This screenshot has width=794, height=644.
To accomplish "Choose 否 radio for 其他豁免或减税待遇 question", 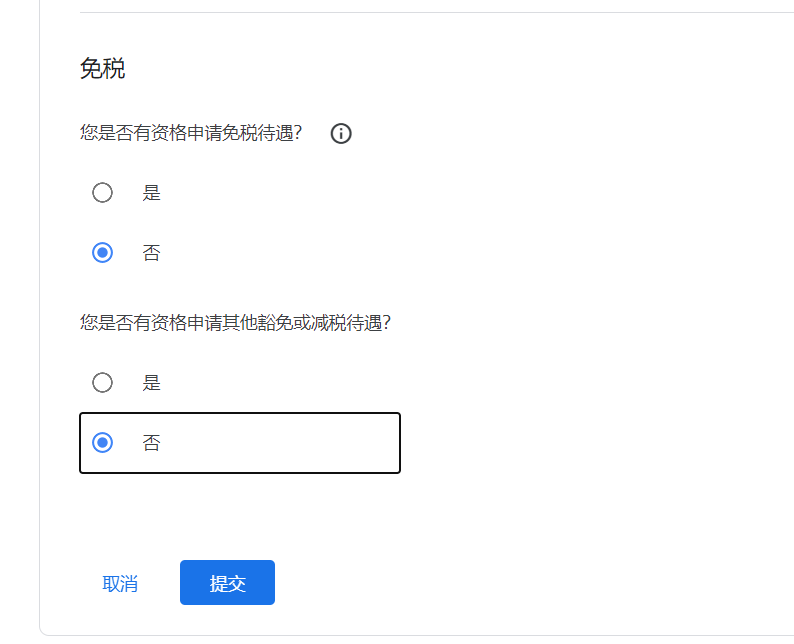I will click(102, 442).
